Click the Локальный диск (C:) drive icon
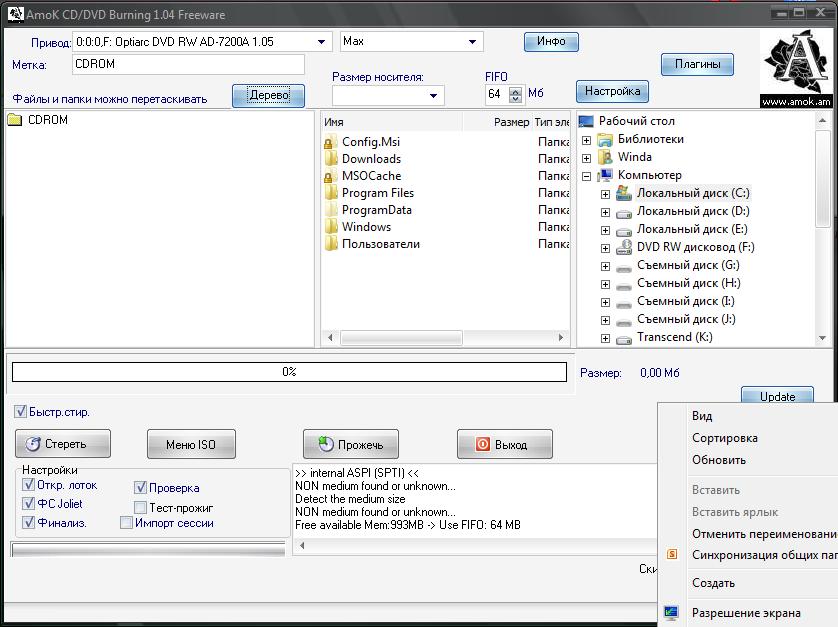 [624, 193]
